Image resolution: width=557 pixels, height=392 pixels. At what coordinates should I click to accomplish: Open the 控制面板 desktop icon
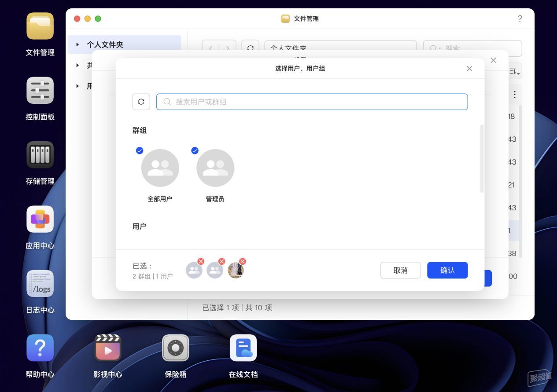tap(40, 91)
